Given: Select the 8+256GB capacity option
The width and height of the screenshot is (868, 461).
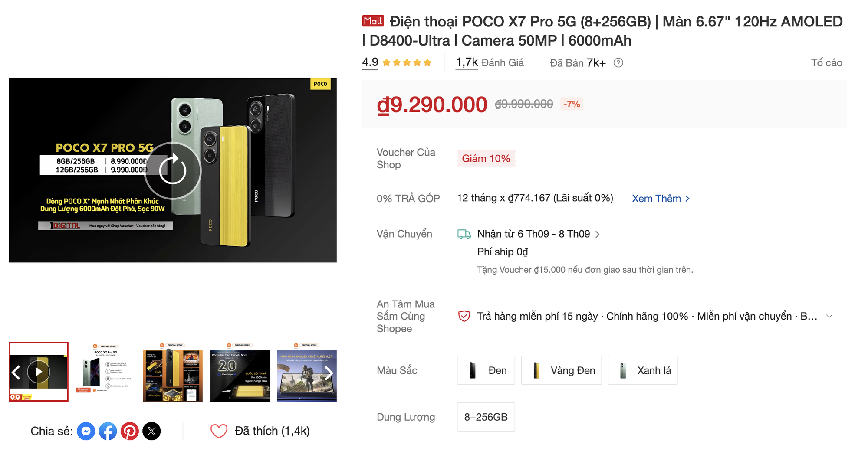Looking at the screenshot, I should 486,417.
